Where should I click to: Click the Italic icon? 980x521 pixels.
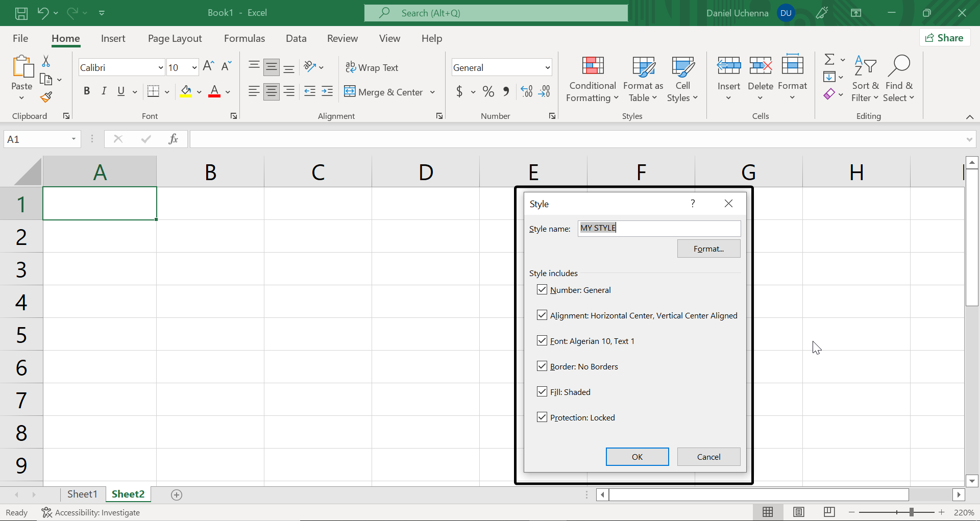coord(104,91)
